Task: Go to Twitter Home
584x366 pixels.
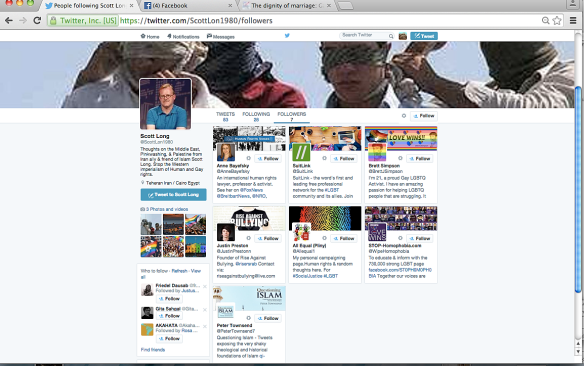Action: tap(150, 36)
